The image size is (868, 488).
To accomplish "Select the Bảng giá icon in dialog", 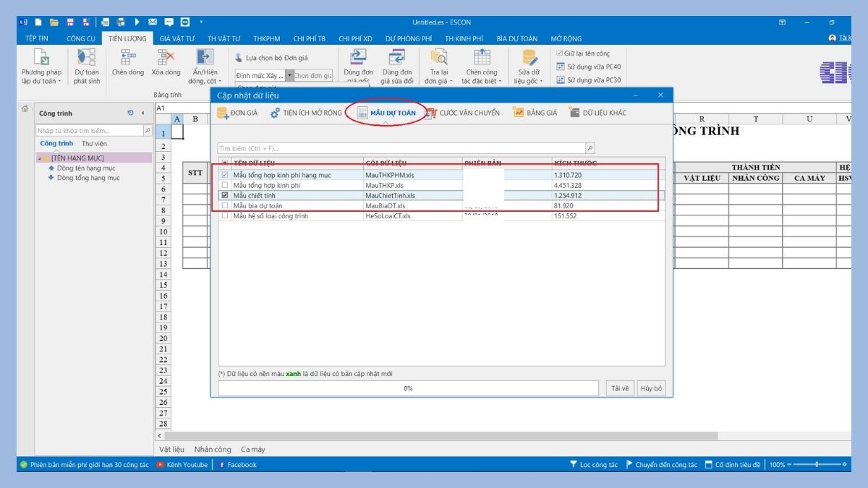I will (x=519, y=113).
